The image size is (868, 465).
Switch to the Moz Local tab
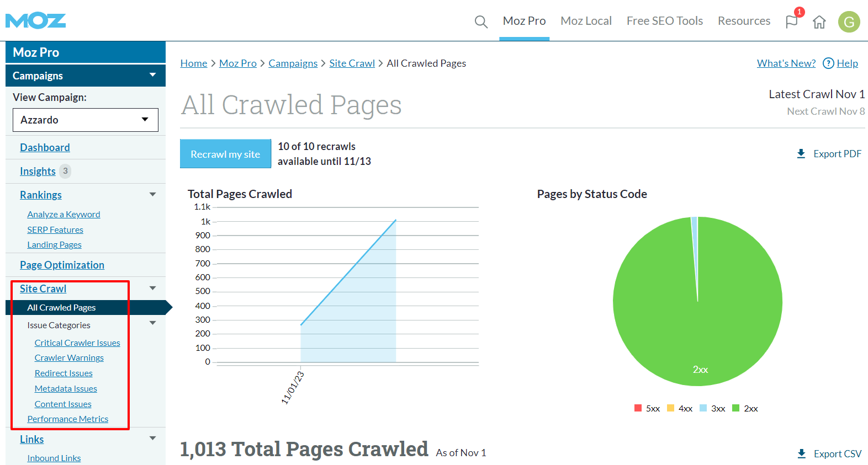586,21
